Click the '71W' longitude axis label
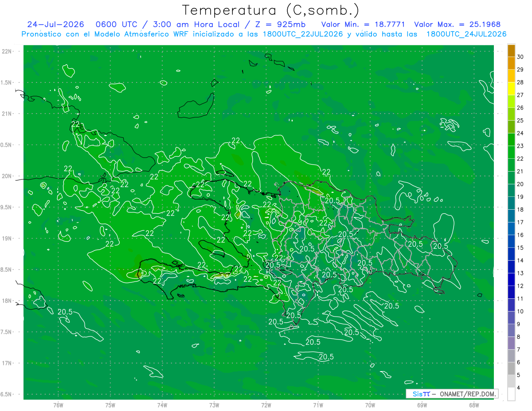Image resolution: width=532 pixels, height=411 pixels. click(318, 405)
